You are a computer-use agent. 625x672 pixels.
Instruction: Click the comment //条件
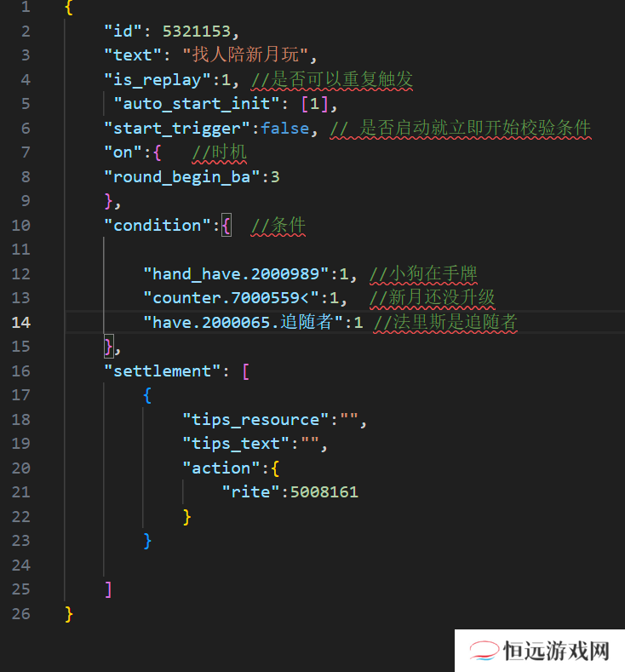[278, 226]
